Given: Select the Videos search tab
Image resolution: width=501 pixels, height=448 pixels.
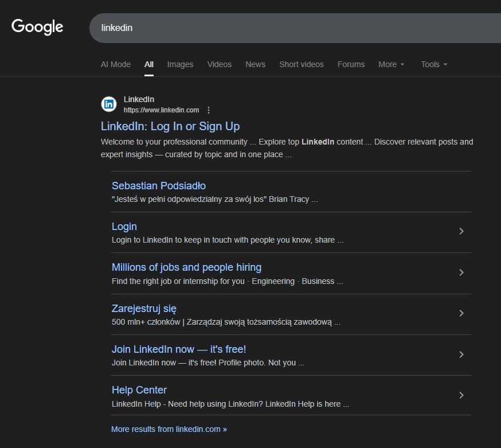Looking at the screenshot, I should click(x=220, y=64).
